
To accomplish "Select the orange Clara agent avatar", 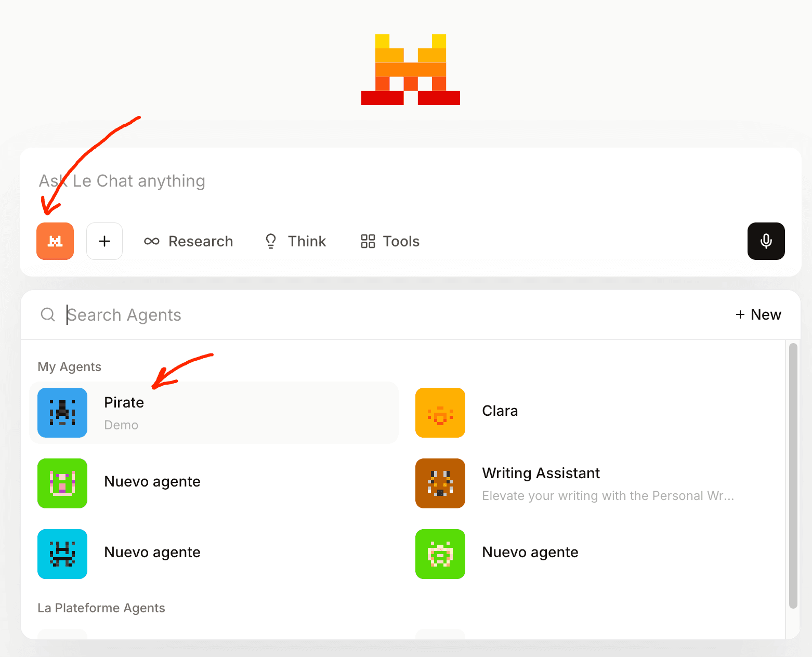I will pos(440,413).
